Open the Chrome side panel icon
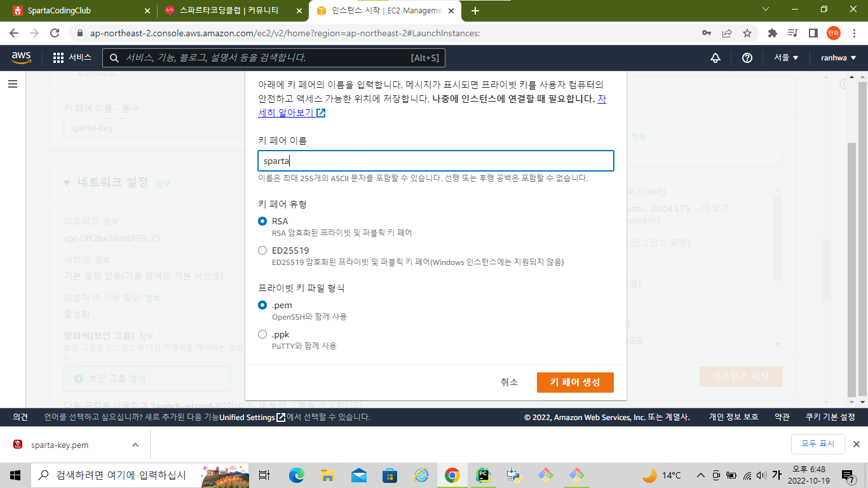 pyautogui.click(x=813, y=33)
